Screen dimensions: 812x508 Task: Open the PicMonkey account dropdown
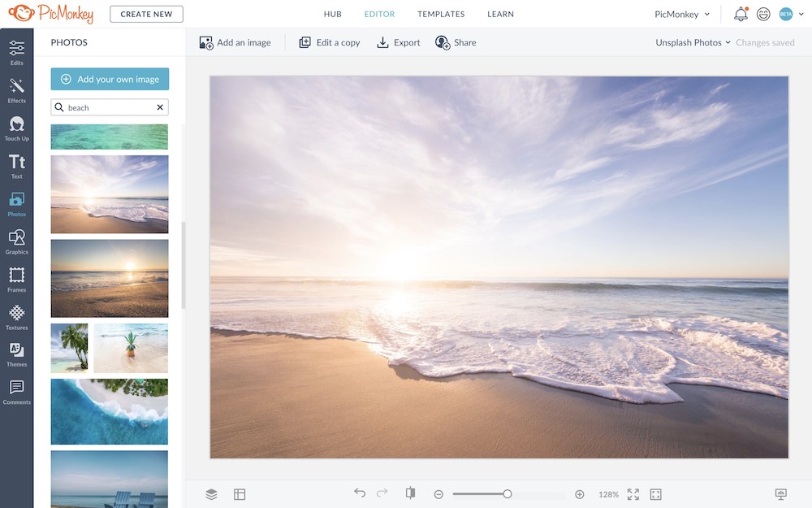point(682,14)
